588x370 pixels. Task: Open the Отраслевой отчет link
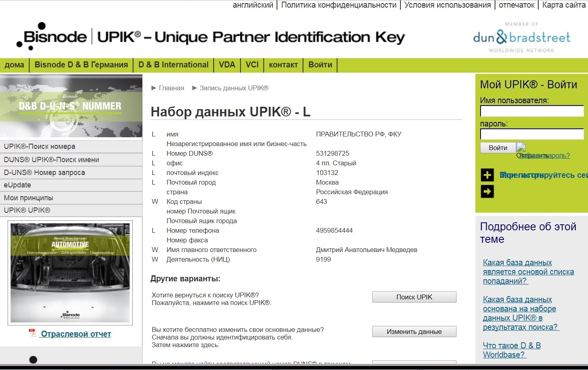coord(76,334)
